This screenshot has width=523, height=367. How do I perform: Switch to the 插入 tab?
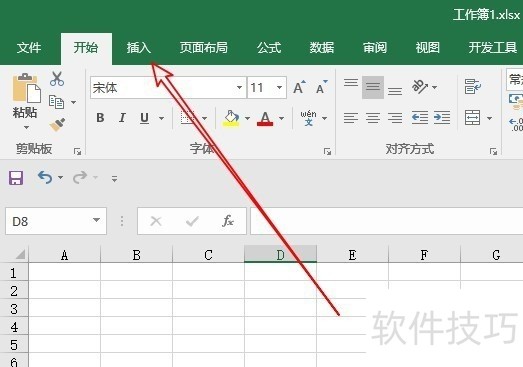pos(139,48)
